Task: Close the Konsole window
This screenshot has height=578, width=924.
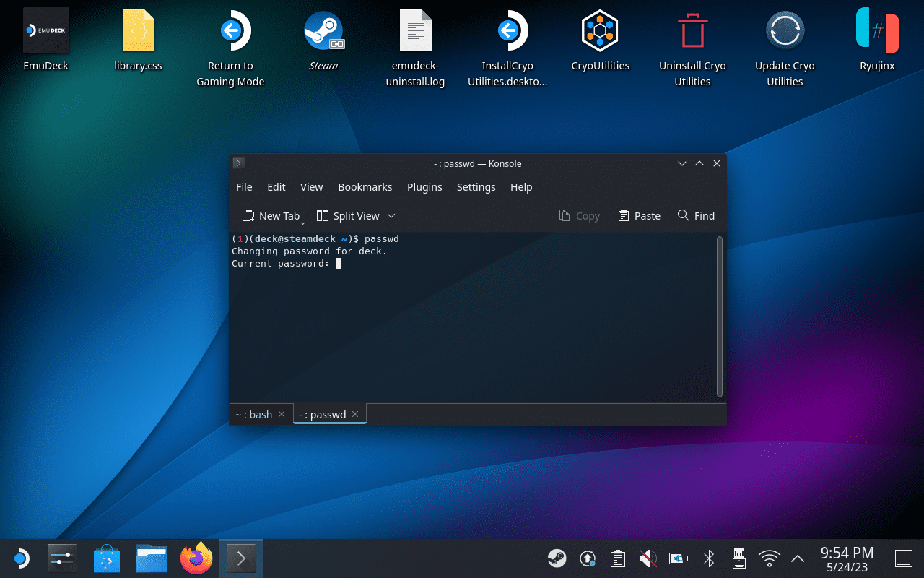Action: 717,163
